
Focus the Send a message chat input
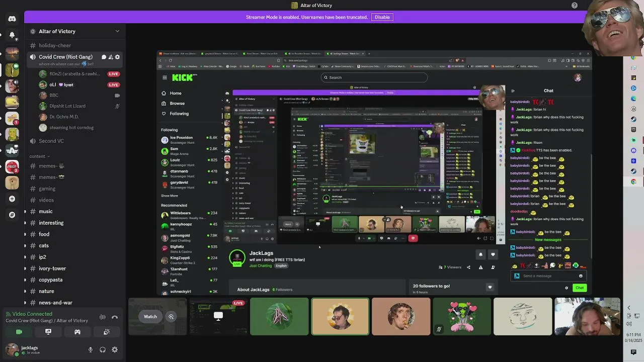coord(548,276)
